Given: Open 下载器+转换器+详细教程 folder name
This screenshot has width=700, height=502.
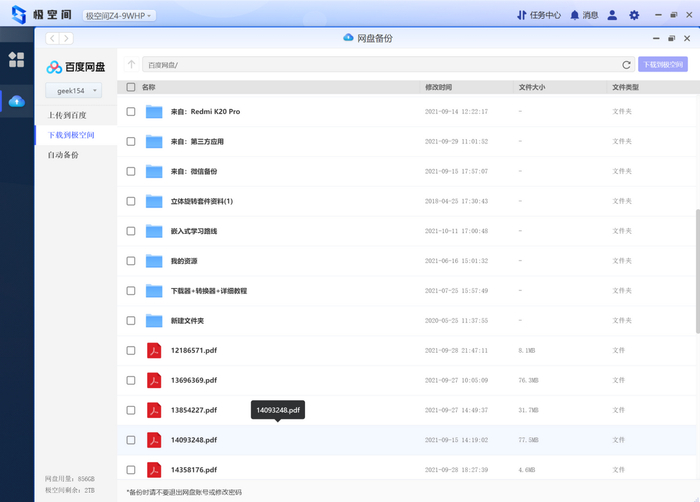Looking at the screenshot, I should click(x=209, y=291).
